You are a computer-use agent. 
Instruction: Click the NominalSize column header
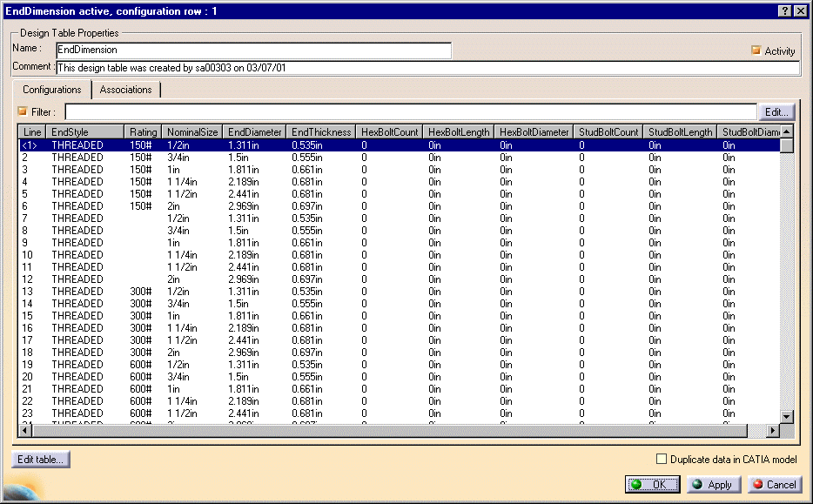(192, 132)
